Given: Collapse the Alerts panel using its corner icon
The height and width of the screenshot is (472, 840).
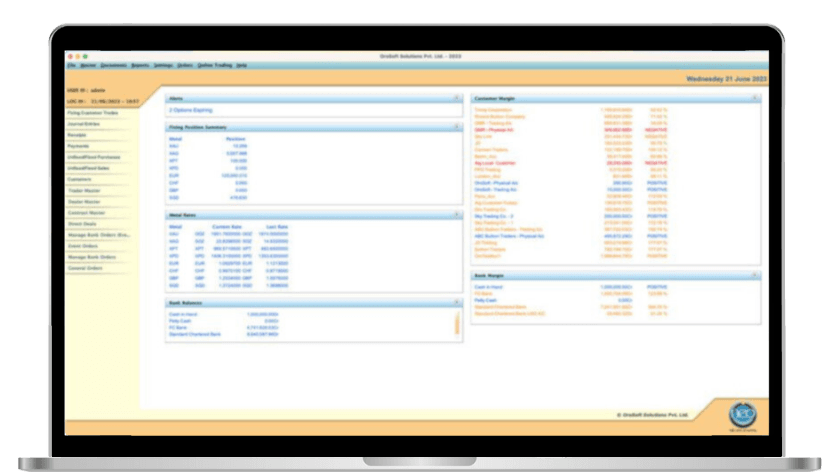Looking at the screenshot, I should click(x=456, y=99).
